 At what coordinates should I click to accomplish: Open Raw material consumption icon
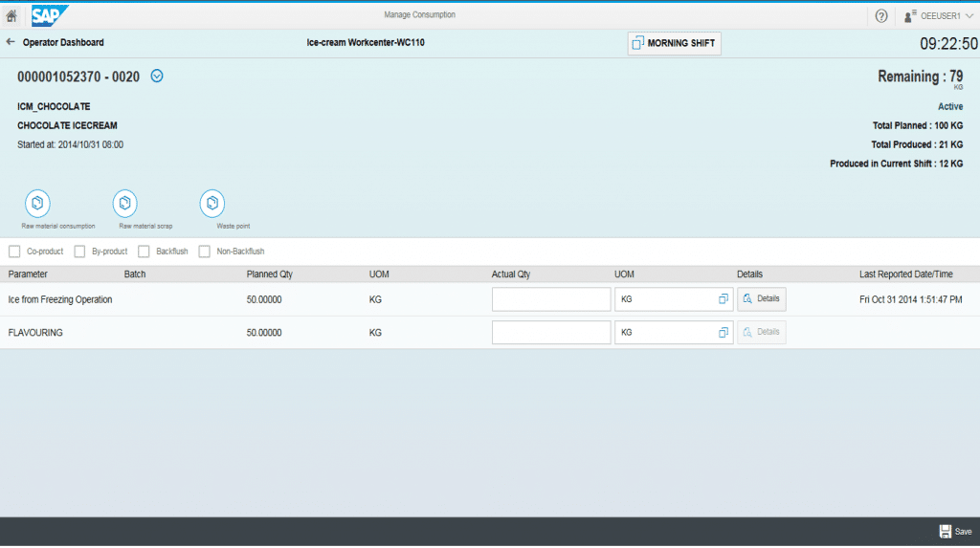pyautogui.click(x=37, y=204)
